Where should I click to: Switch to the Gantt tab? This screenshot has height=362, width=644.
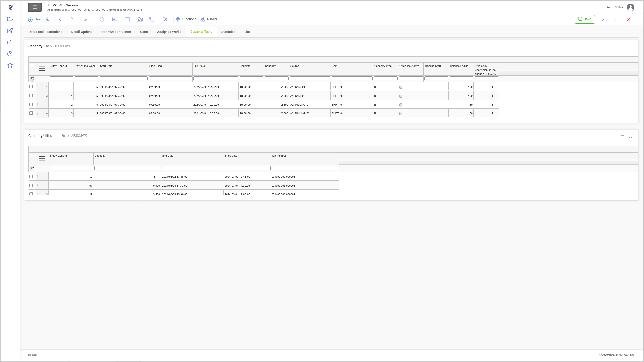[x=144, y=32]
